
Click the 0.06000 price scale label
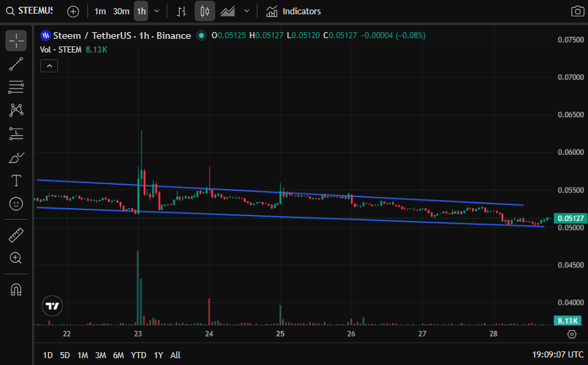570,152
